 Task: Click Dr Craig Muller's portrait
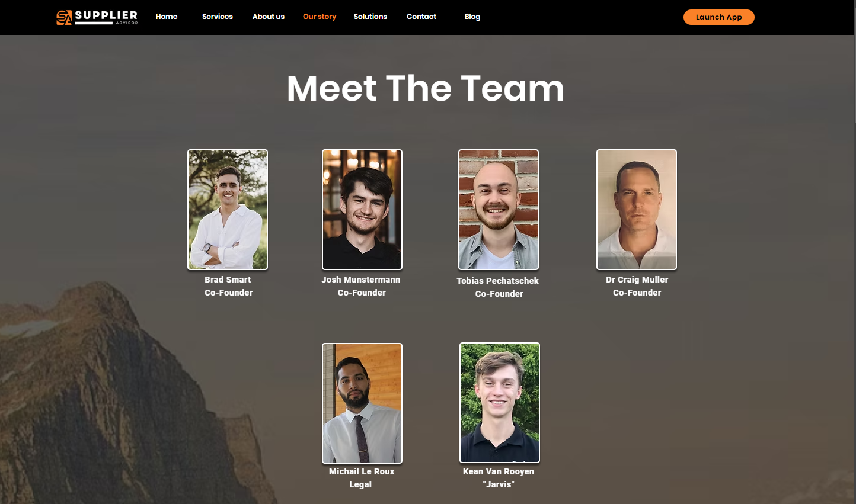coord(637,210)
